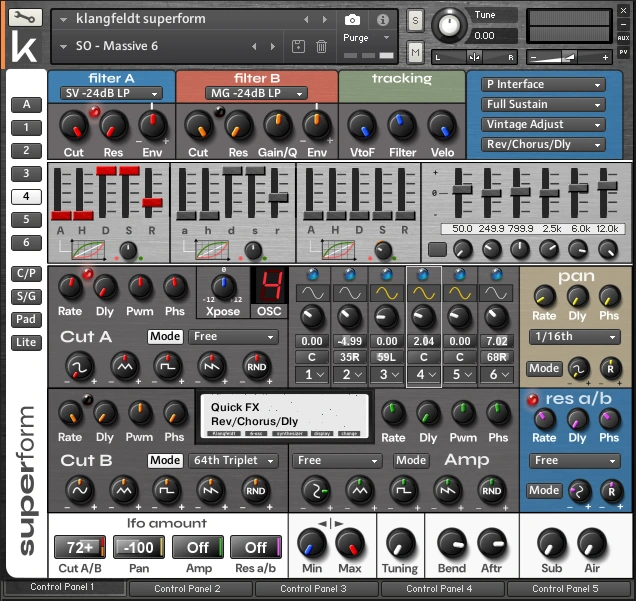Viewport: 636px width, 601px height.
Task: Click the 12.0k EQ band fader
Action: [x=608, y=185]
